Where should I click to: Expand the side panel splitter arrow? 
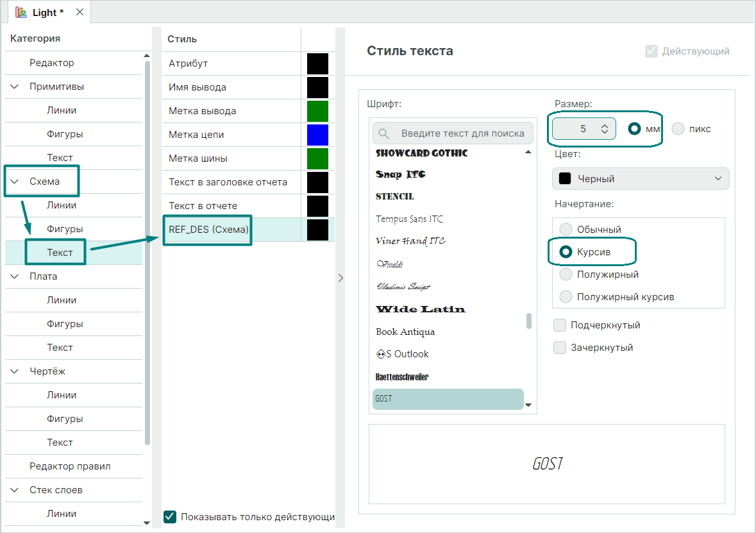340,278
